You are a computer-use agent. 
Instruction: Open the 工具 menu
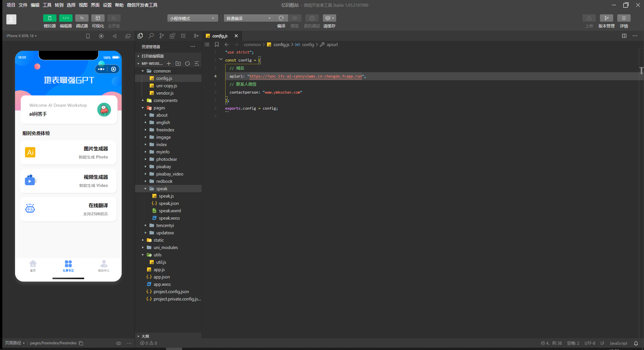47,5
